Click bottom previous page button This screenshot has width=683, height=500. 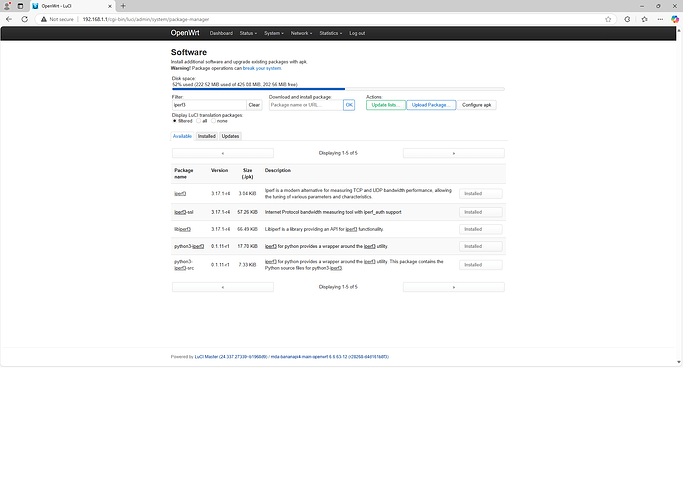[x=223, y=287]
